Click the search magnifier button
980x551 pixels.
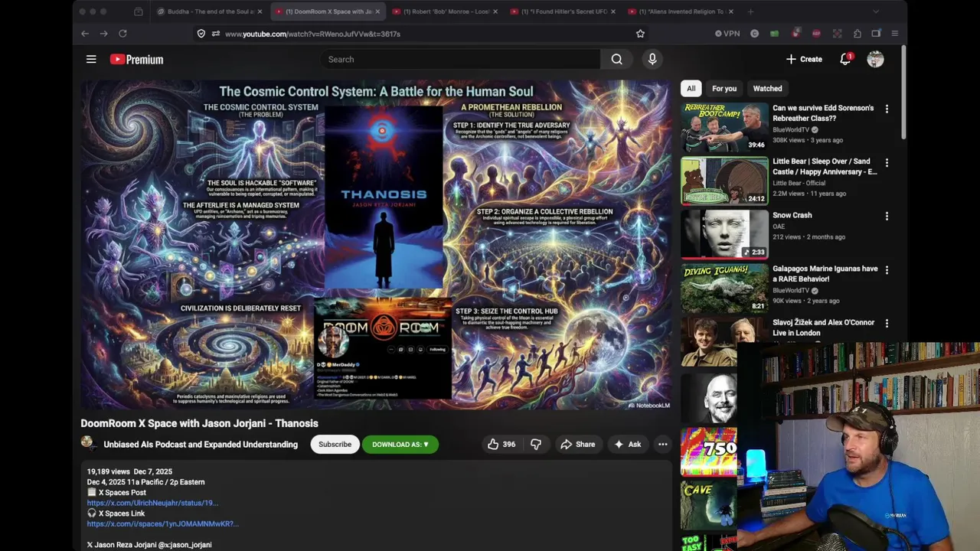tap(616, 59)
